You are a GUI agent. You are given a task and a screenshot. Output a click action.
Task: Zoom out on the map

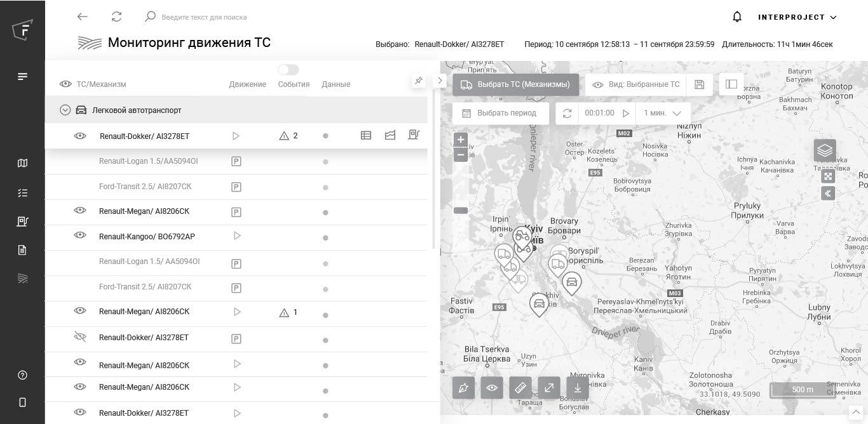point(461,154)
